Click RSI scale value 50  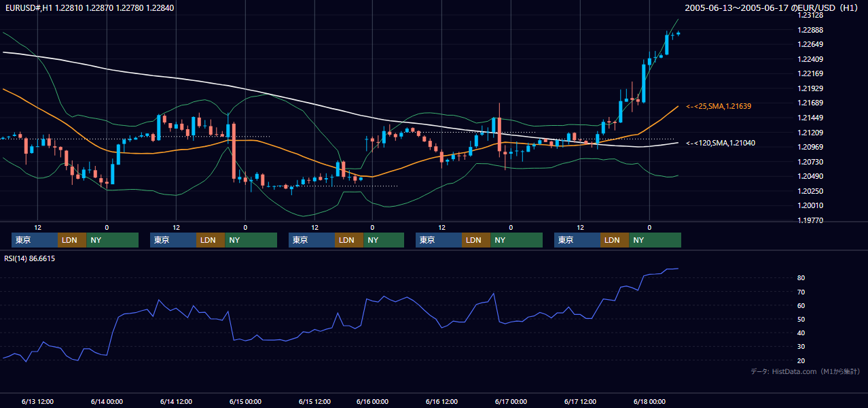coord(801,319)
